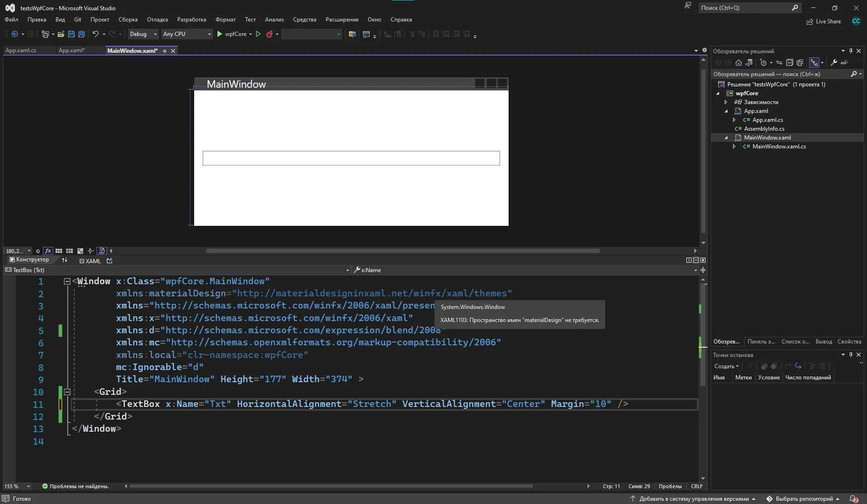Pop out the XAML editor window icon

[110, 261]
